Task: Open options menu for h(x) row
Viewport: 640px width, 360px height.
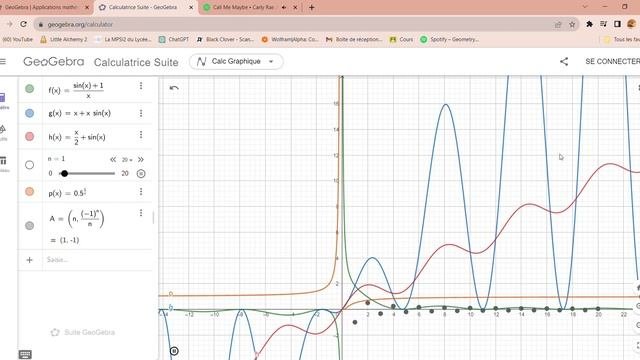Action: pos(141,135)
